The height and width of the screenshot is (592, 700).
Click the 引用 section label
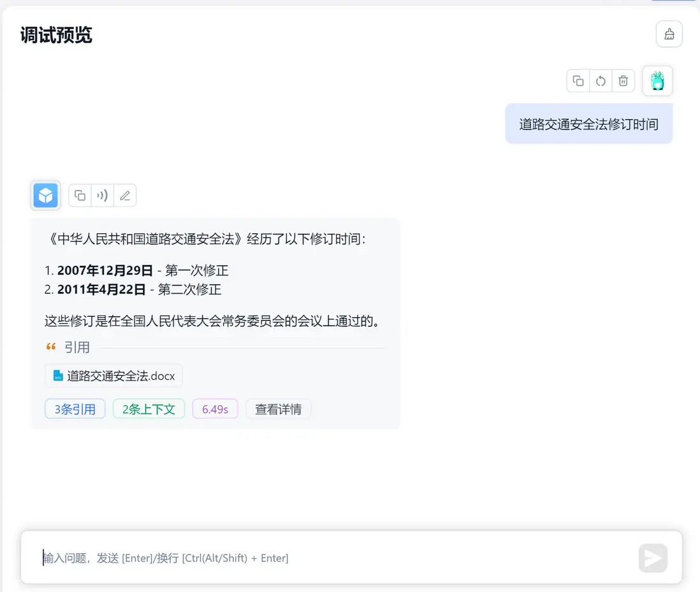point(77,347)
